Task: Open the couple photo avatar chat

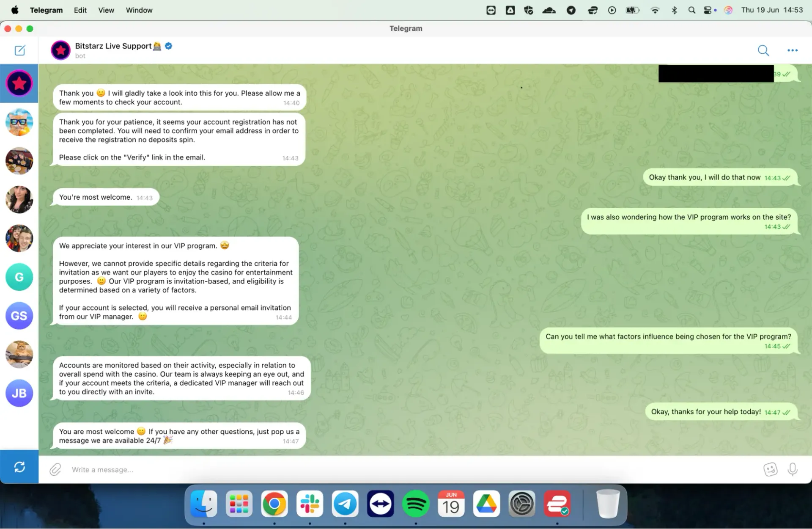Action: (19, 238)
